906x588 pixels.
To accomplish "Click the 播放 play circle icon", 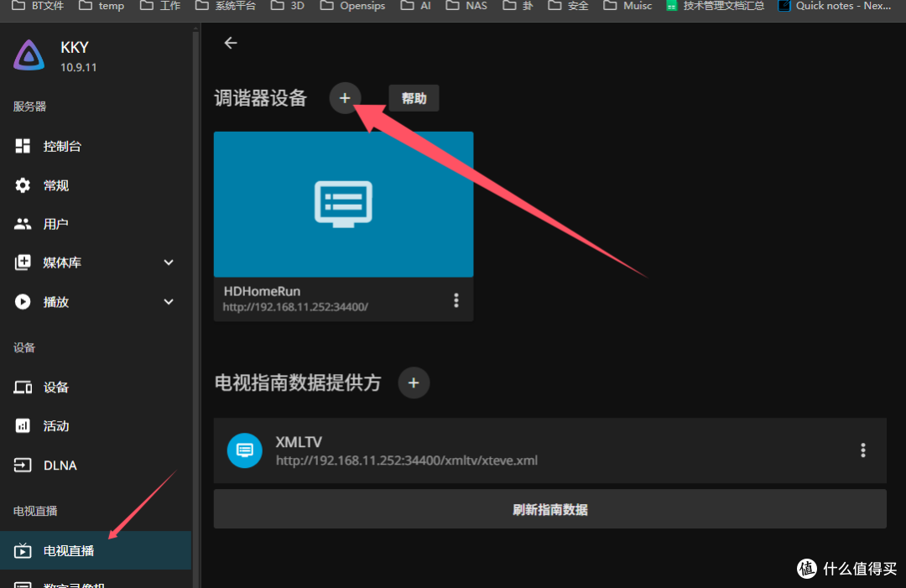I will pyautogui.click(x=23, y=302).
